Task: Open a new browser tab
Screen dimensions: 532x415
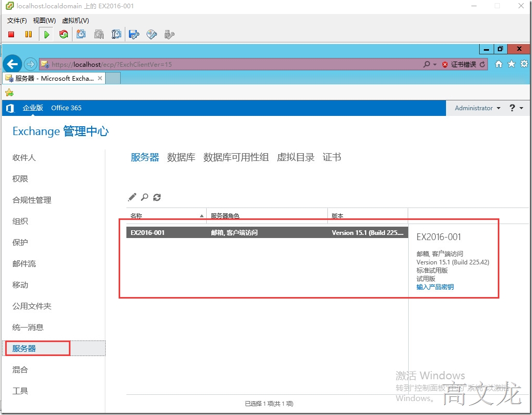Action: click(x=113, y=78)
